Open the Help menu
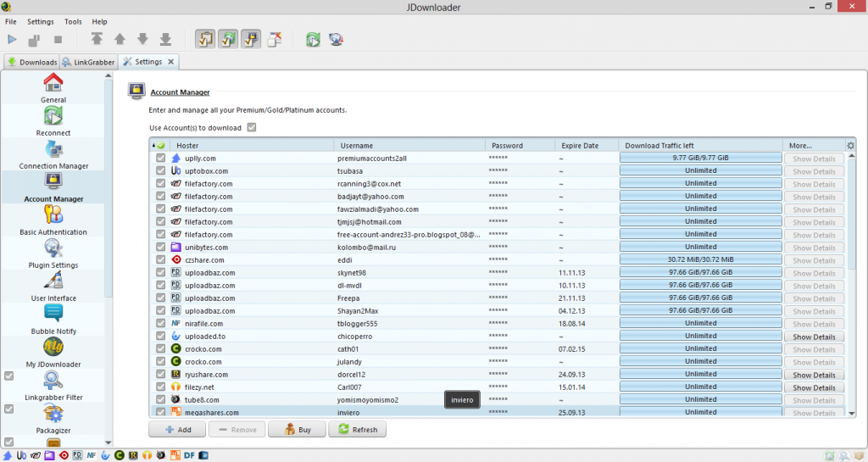This screenshot has width=868, height=462. point(100,21)
